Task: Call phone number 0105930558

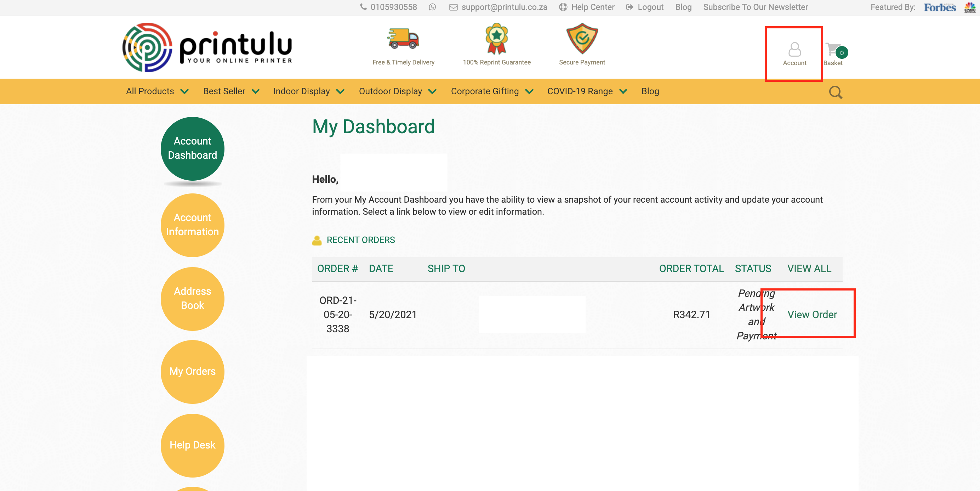Action: pos(393,7)
